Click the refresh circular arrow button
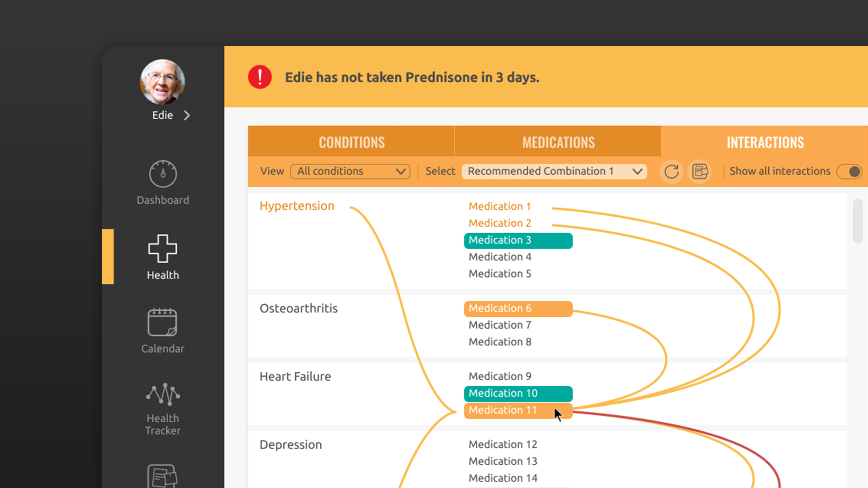 (x=671, y=171)
